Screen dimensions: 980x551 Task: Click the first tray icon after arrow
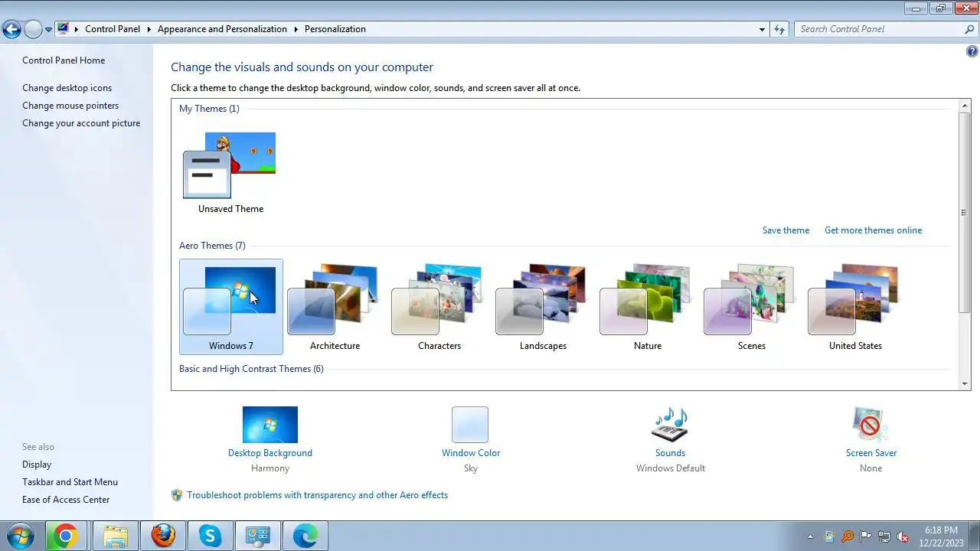pos(829,536)
